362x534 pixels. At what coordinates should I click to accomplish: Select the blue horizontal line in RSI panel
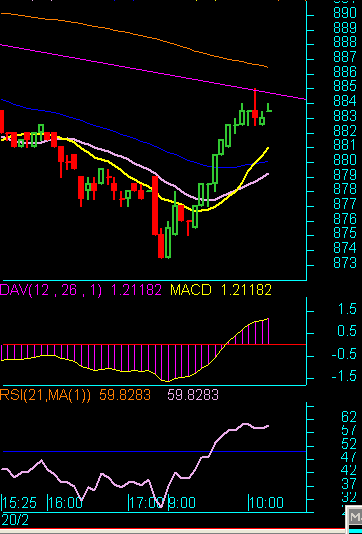click(x=154, y=452)
